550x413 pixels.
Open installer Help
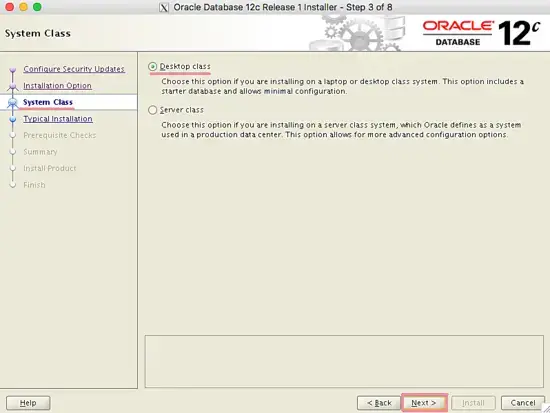click(x=28, y=403)
